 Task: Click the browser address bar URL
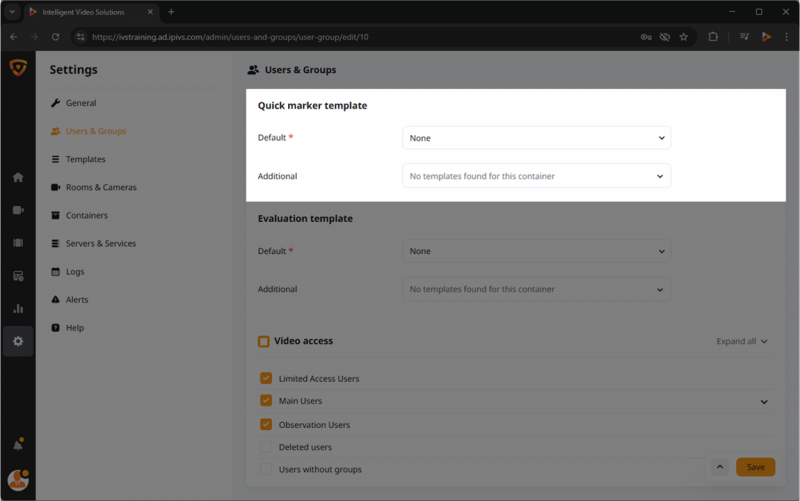tap(230, 37)
